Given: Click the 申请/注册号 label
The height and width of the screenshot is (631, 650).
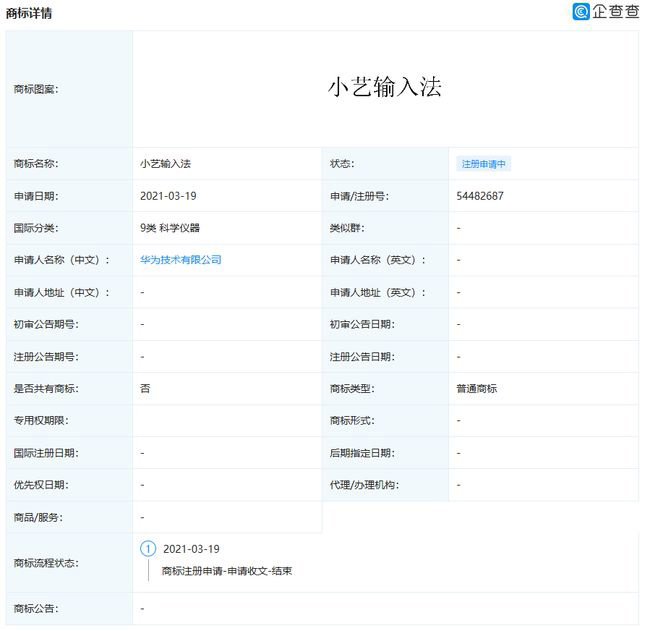Looking at the screenshot, I should tap(359, 196).
